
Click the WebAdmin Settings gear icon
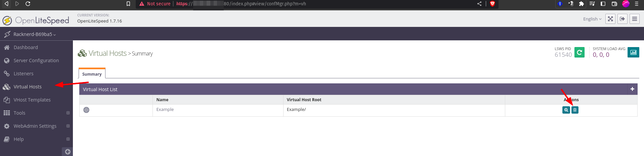7,126
